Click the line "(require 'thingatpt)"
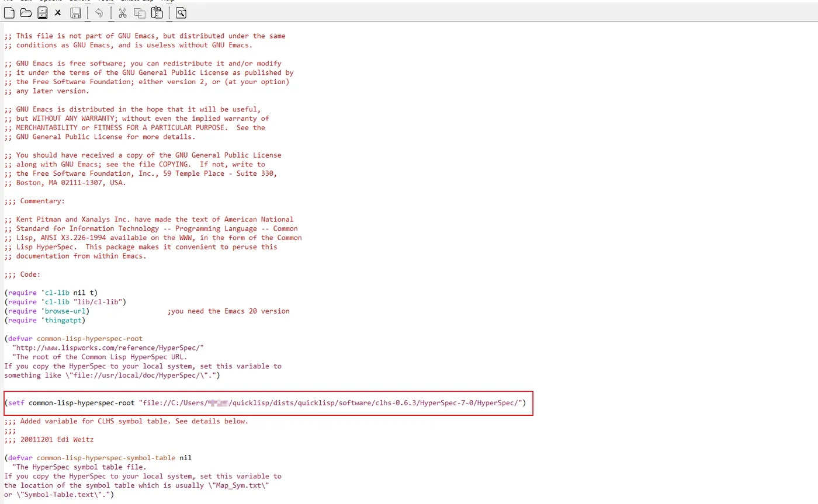 point(45,320)
